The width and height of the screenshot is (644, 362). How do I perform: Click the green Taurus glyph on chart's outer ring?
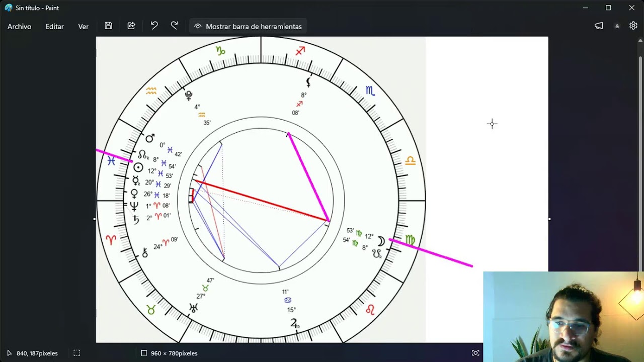pyautogui.click(x=151, y=310)
